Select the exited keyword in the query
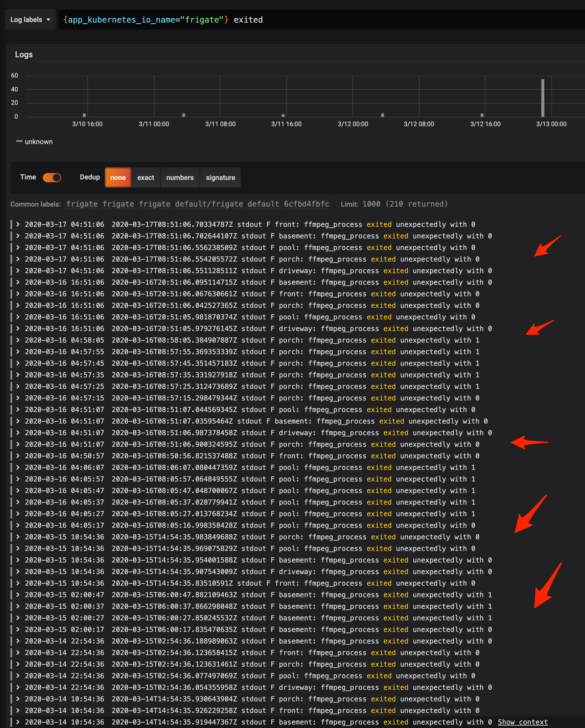 (x=248, y=20)
